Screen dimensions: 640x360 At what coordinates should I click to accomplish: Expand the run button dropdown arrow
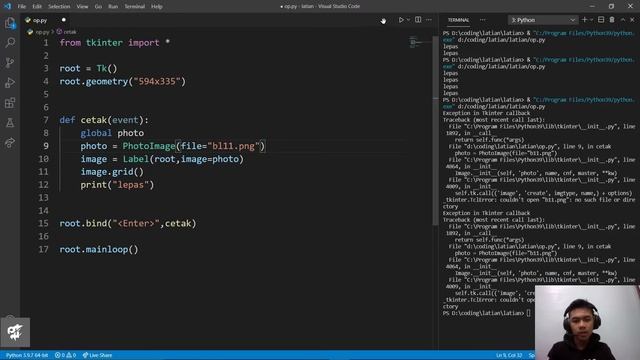408,20
